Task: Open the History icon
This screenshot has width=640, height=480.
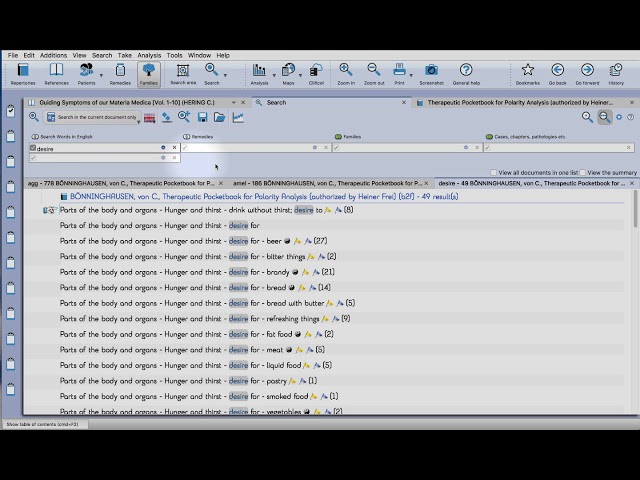Action: (616, 74)
